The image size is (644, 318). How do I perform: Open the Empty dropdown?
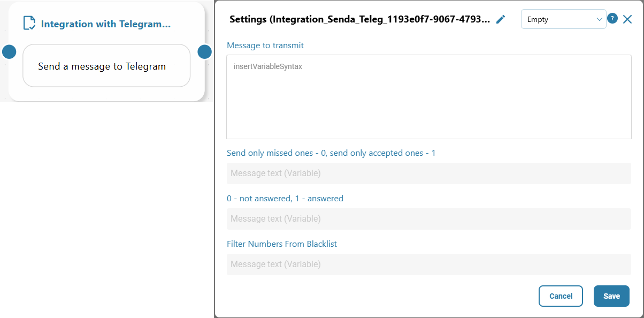[564, 19]
